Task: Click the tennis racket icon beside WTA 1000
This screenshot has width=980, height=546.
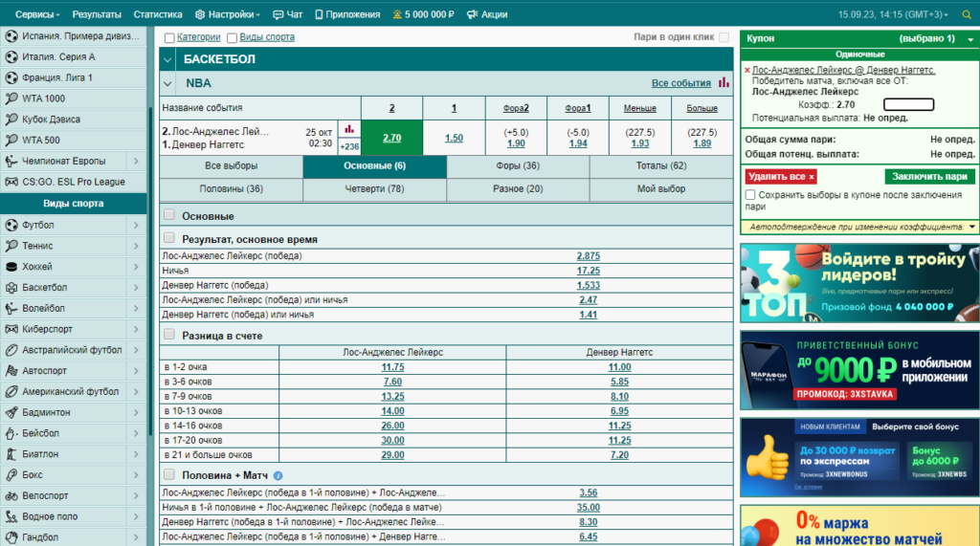Action: click(x=11, y=98)
